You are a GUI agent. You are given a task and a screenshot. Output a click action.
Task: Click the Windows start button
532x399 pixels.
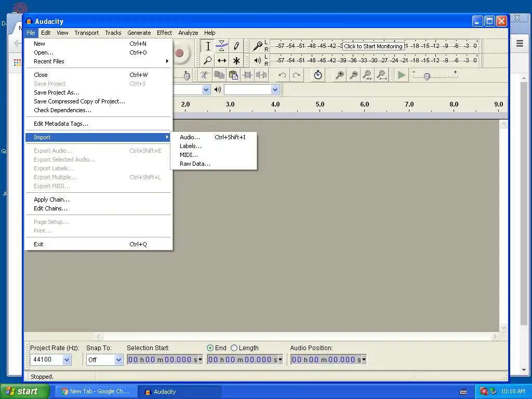[25, 392]
